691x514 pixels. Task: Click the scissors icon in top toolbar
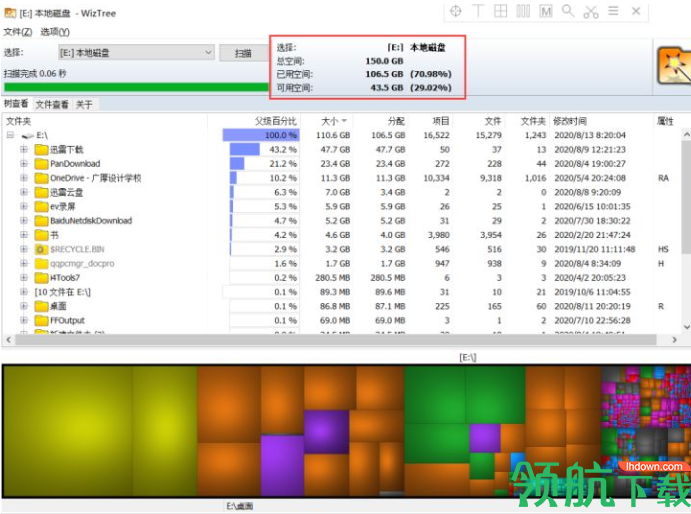pyautogui.click(x=591, y=11)
